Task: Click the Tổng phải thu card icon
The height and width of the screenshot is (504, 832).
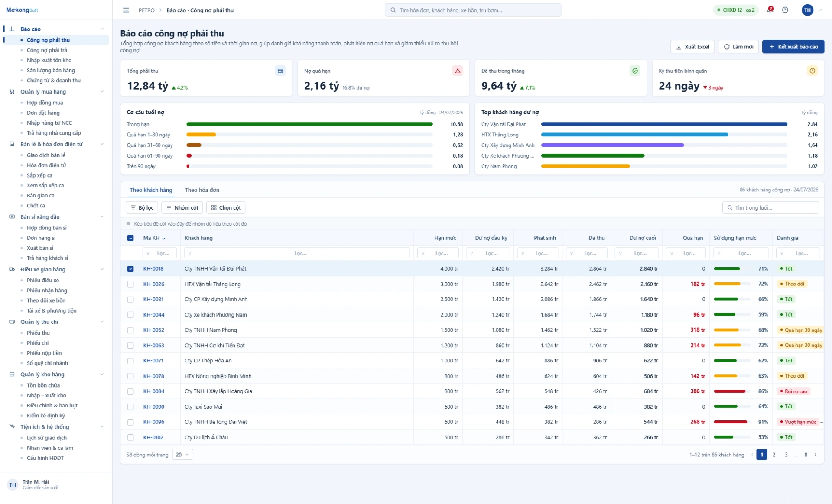Action: [x=280, y=71]
